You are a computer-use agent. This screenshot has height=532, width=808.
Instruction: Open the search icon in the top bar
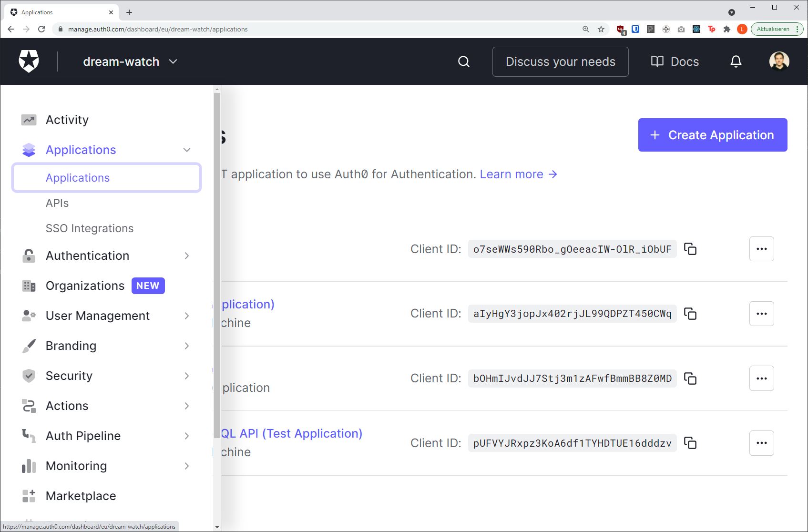tap(463, 61)
